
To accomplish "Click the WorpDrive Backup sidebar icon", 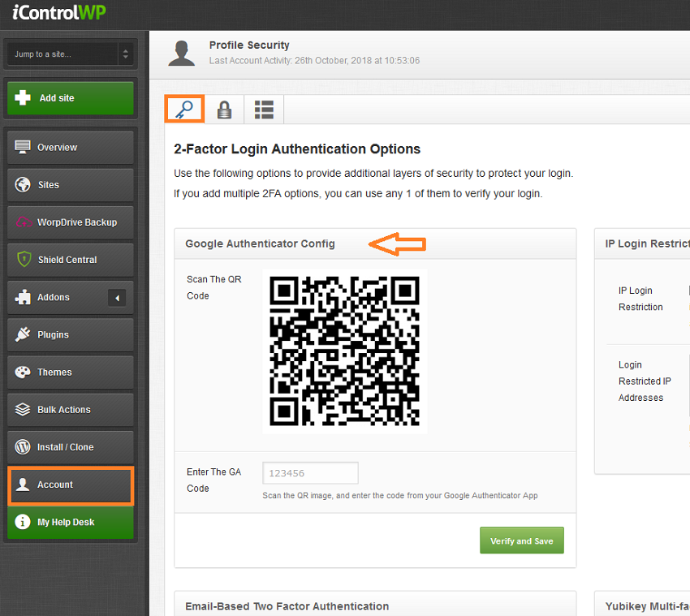I will (x=24, y=222).
